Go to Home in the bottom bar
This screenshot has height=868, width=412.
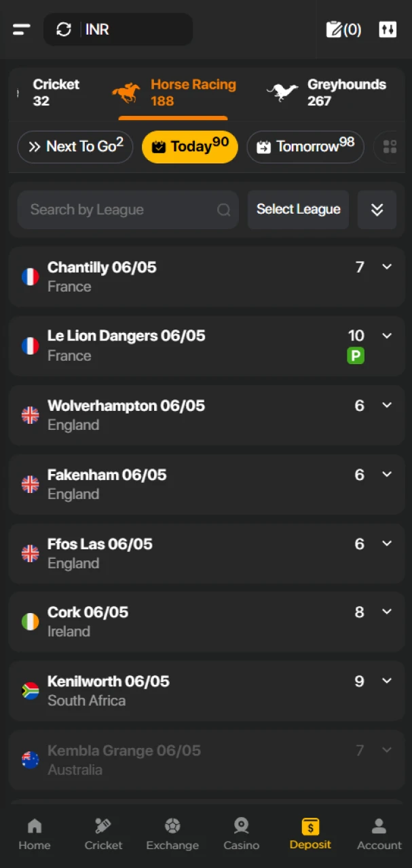click(x=35, y=834)
